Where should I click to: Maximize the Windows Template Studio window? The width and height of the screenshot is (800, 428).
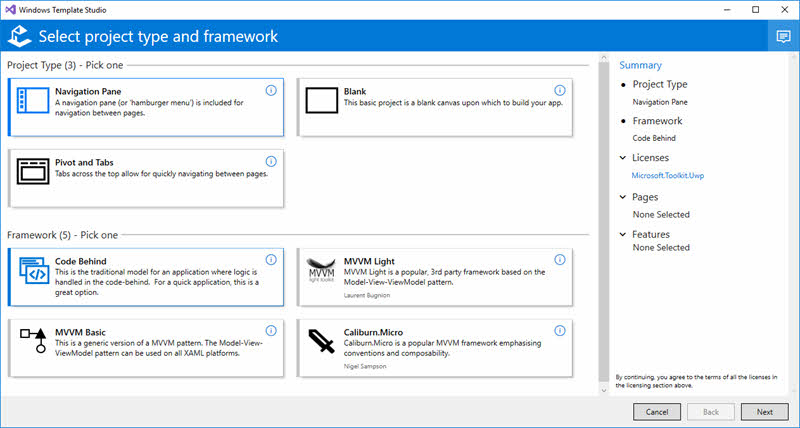pos(756,10)
